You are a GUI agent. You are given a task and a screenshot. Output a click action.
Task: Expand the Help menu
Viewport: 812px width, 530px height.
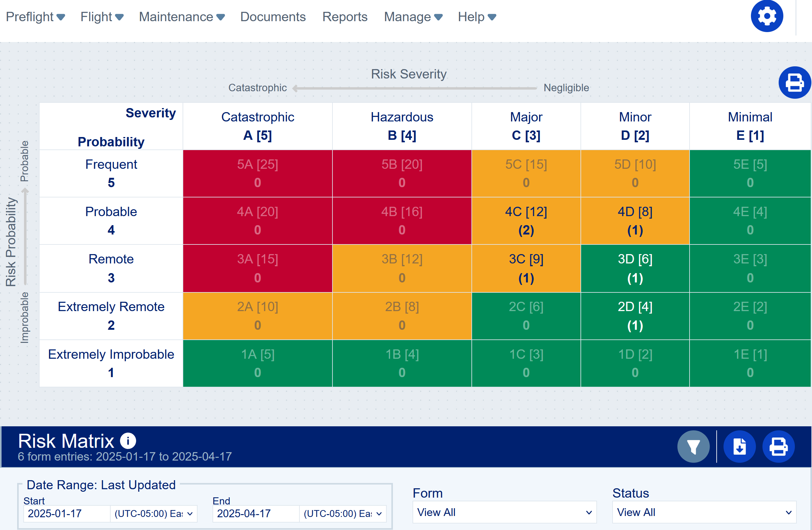click(477, 17)
